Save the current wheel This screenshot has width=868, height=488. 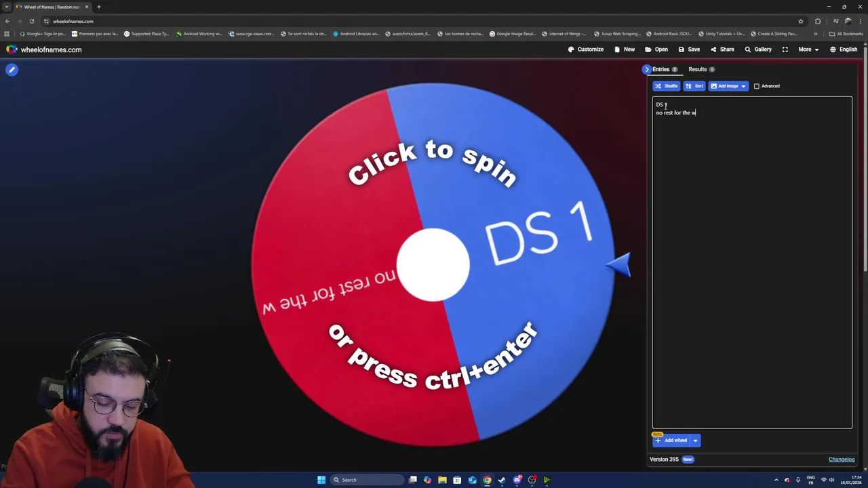[x=689, y=49]
